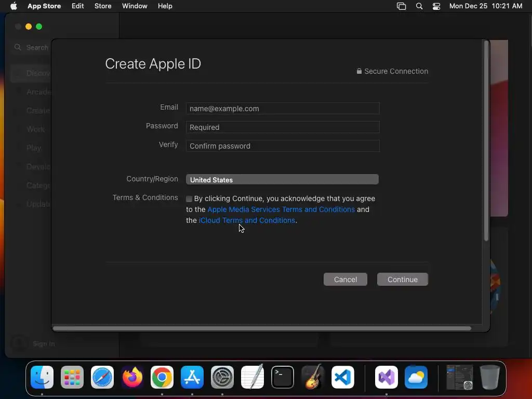Open iCloud Terms and Conditions link
The image size is (532, 399).
tap(247, 220)
